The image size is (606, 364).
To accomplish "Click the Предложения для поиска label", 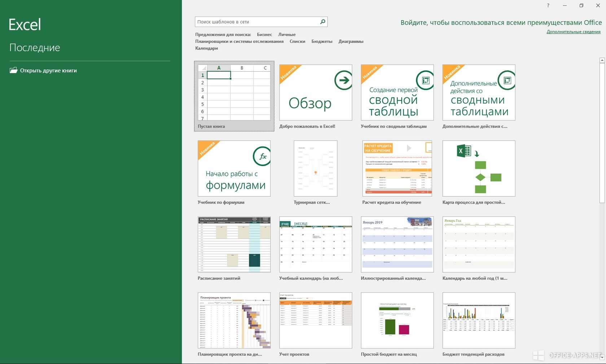I will tap(223, 35).
